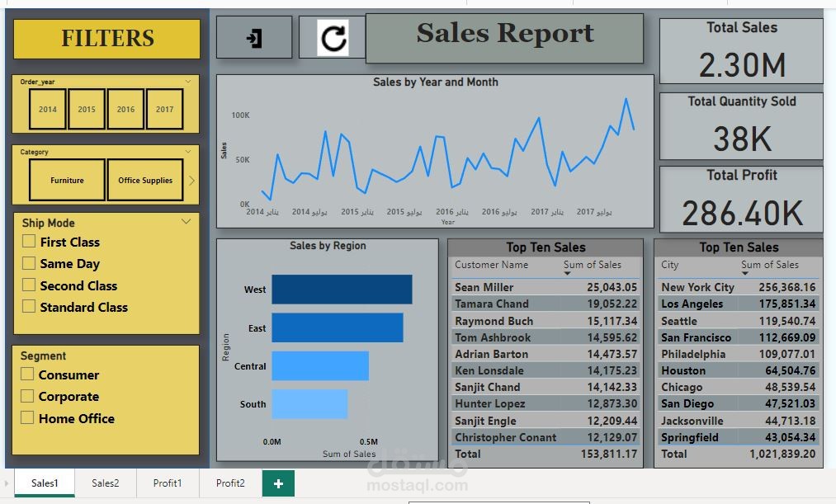Image resolution: width=836 pixels, height=504 pixels.
Task: Check the Second Class ship mode
Action: (x=29, y=285)
